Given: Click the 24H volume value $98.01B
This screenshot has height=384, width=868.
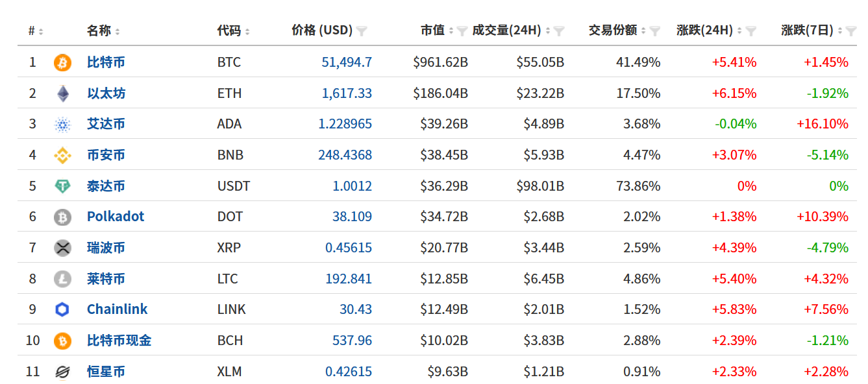Looking at the screenshot, I should pos(540,186).
